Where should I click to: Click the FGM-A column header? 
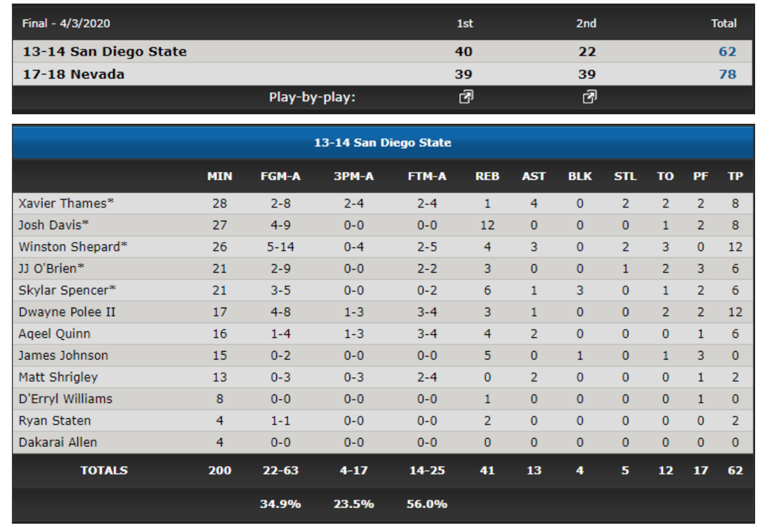pyautogui.click(x=280, y=176)
